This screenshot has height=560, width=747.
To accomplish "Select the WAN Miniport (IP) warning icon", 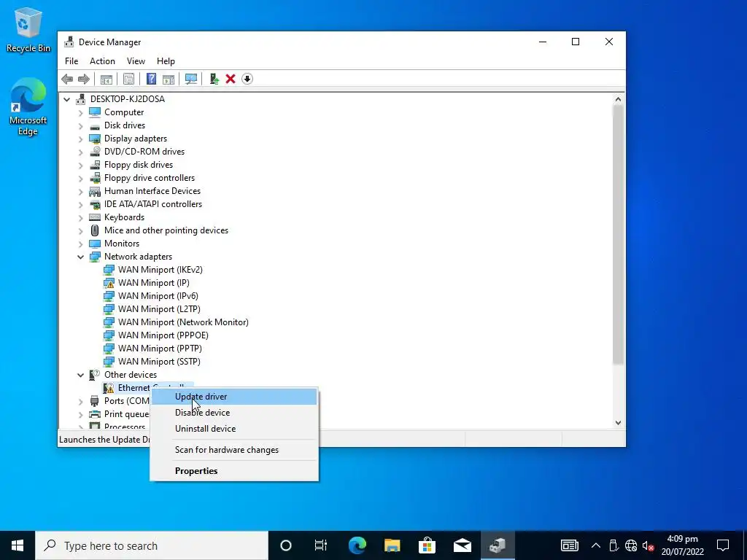I will tap(109, 283).
